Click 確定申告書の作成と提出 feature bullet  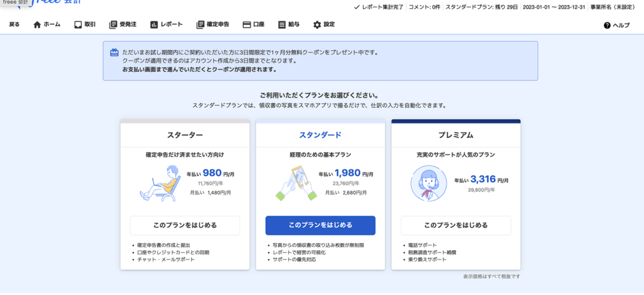pyautogui.click(x=164, y=245)
